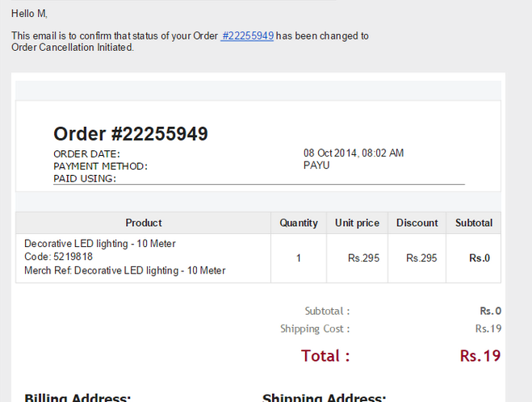
Task: Click the PAYU payment value
Action: (316, 165)
